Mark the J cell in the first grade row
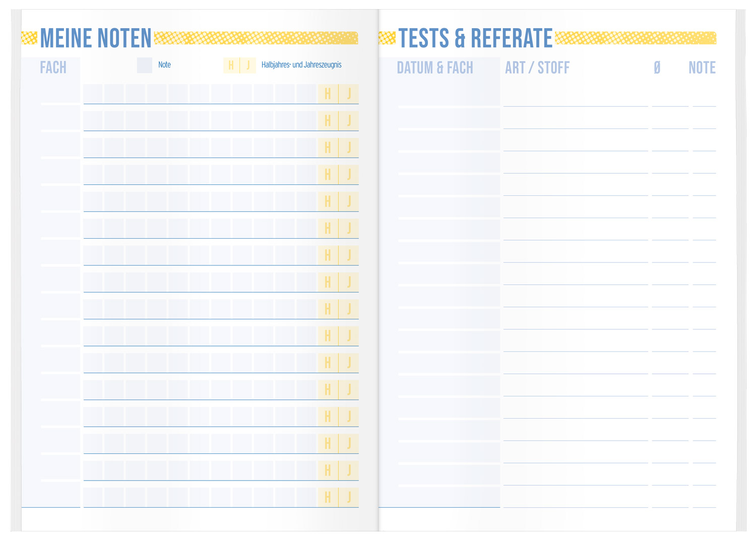This screenshot has height=542, width=756. pos(349,94)
